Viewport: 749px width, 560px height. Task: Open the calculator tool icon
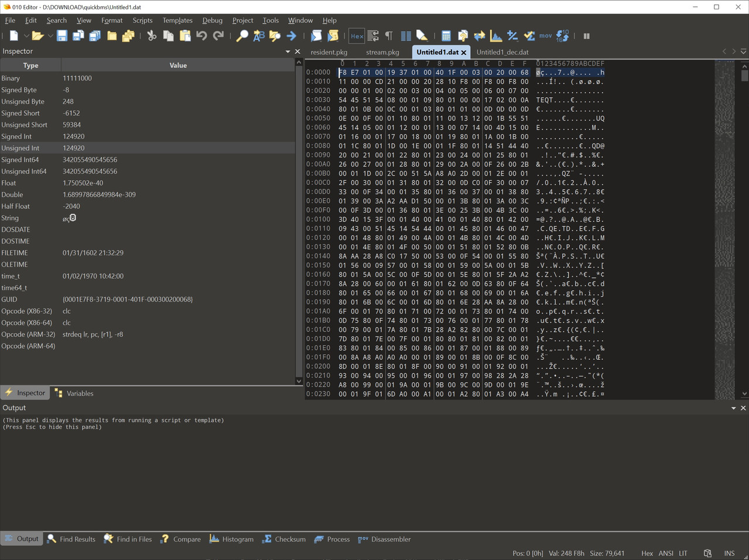[446, 36]
